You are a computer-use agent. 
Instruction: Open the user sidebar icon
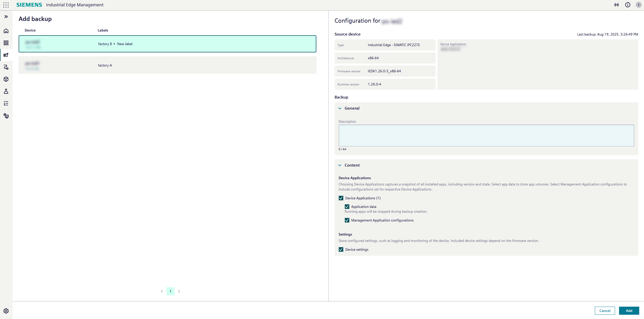pyautogui.click(x=6, y=91)
